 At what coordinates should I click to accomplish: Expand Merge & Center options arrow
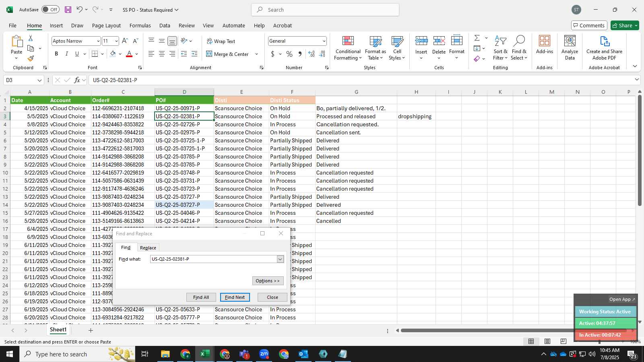point(256,54)
